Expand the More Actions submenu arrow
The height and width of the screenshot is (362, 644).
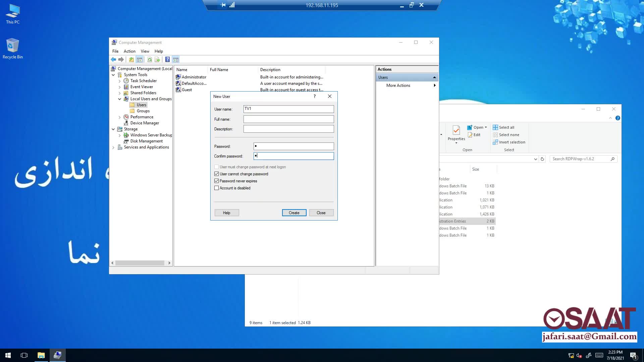pyautogui.click(x=434, y=85)
